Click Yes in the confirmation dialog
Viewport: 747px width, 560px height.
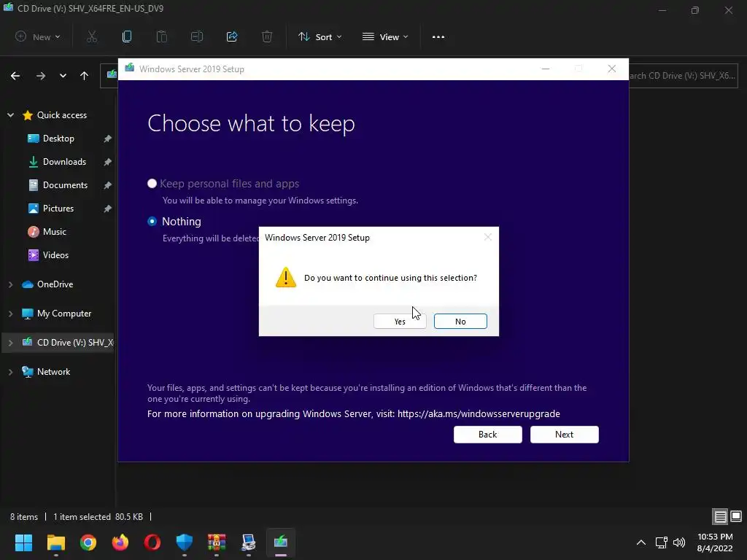[x=400, y=322]
